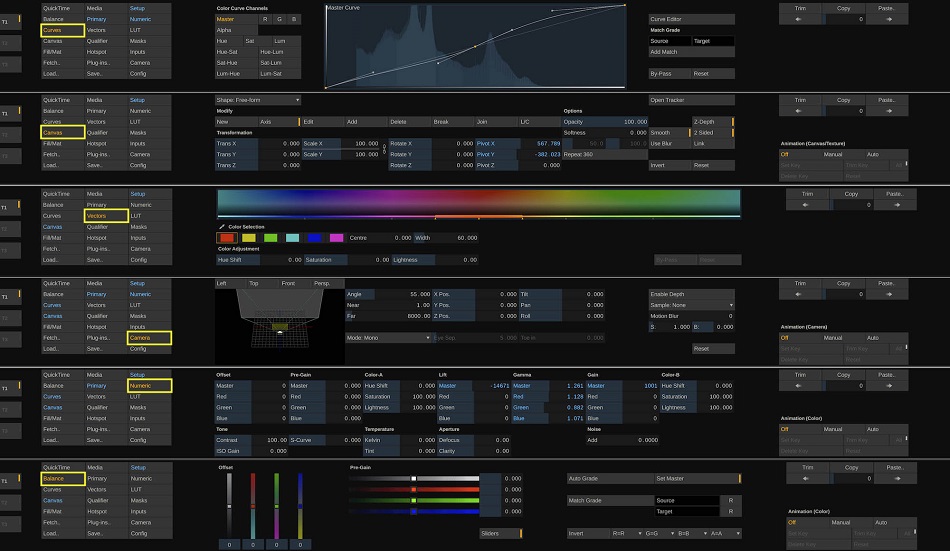Click the right trim arrow beside the hue spectrum panel
The image size is (950, 551).
[x=895, y=205]
